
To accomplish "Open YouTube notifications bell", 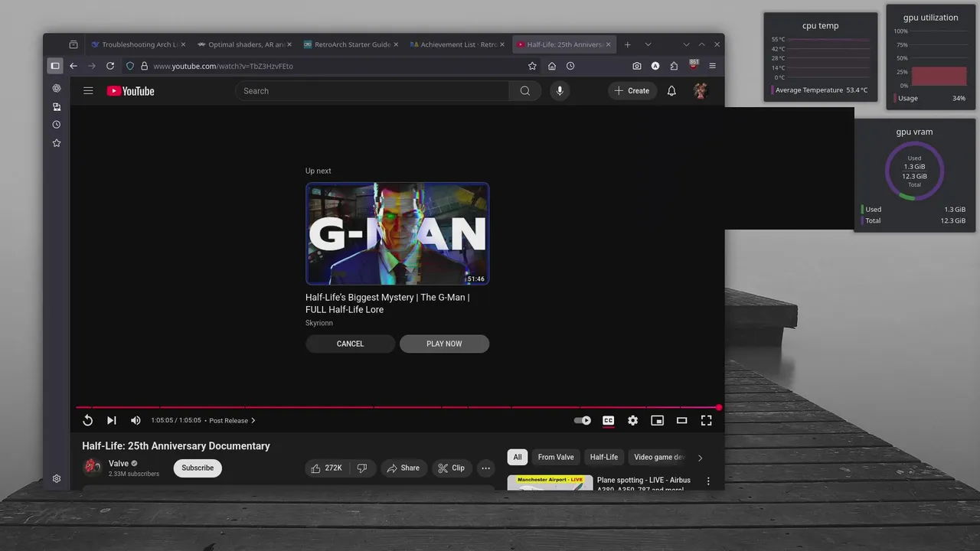I will (x=671, y=90).
